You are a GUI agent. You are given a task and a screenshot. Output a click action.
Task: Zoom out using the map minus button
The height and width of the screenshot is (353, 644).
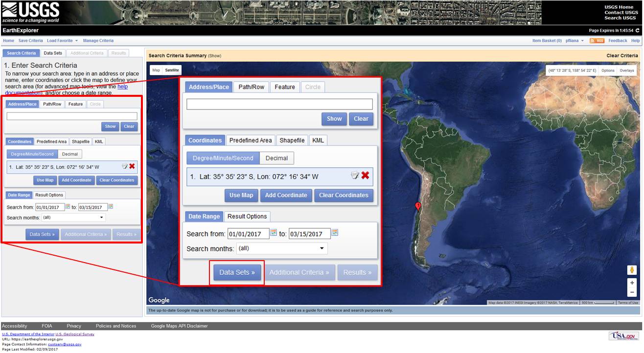[632, 292]
